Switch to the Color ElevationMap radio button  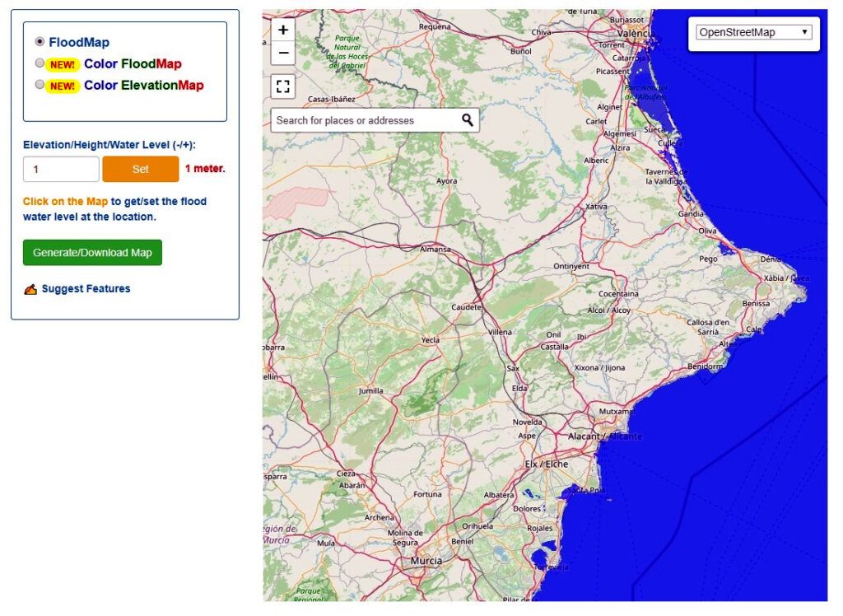[x=40, y=85]
